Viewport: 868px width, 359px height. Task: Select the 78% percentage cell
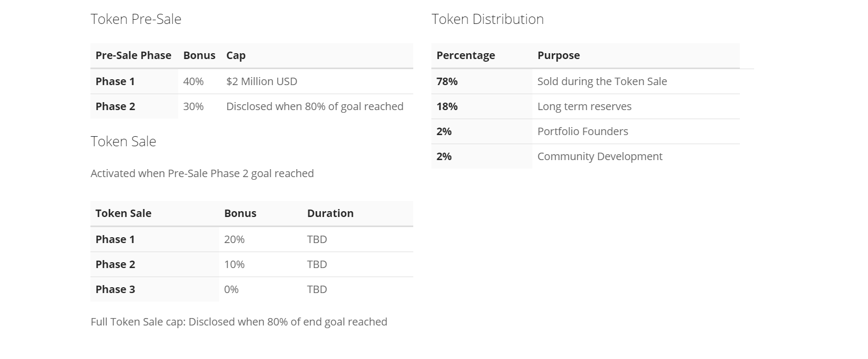pos(447,81)
